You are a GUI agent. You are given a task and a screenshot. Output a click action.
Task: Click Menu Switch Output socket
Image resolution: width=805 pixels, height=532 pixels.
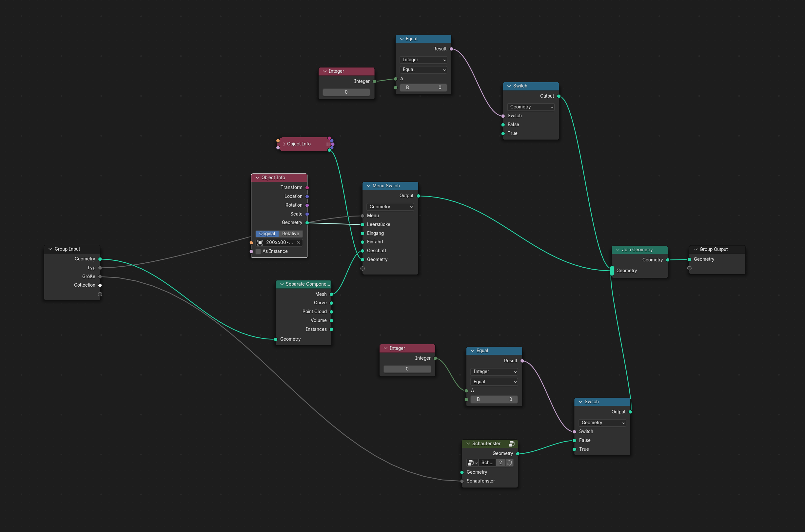pyautogui.click(x=418, y=196)
